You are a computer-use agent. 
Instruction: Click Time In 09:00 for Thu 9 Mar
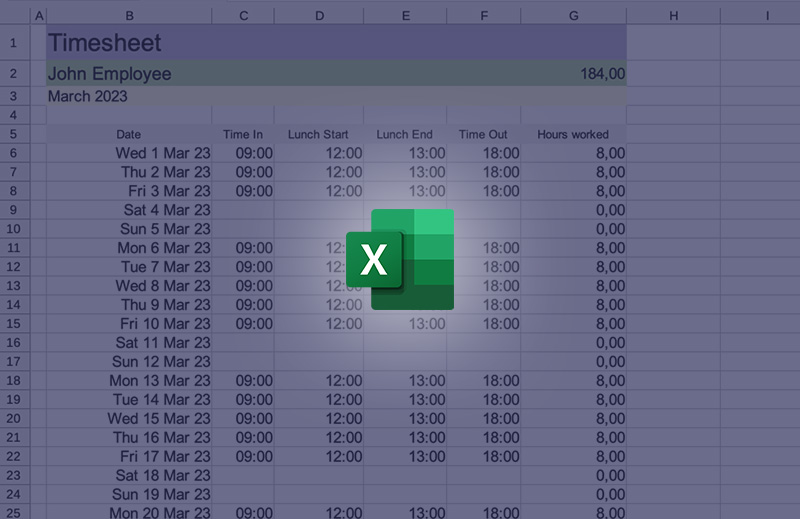tap(243, 305)
